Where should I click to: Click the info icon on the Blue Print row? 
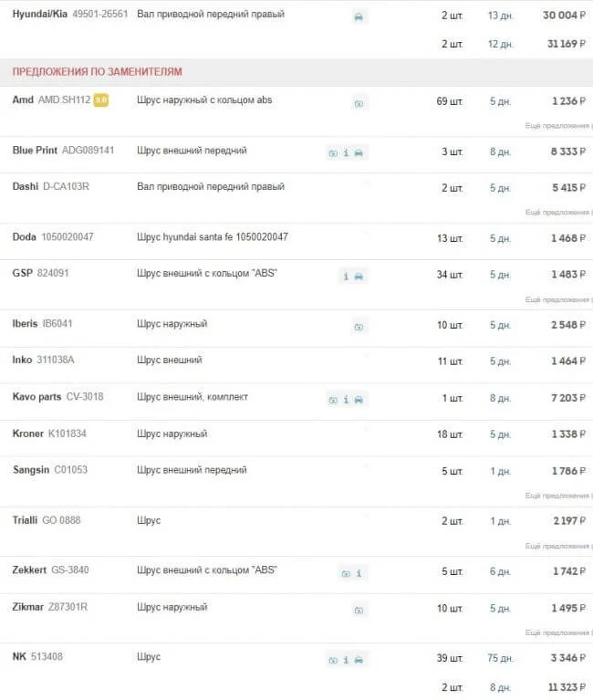[346, 152]
